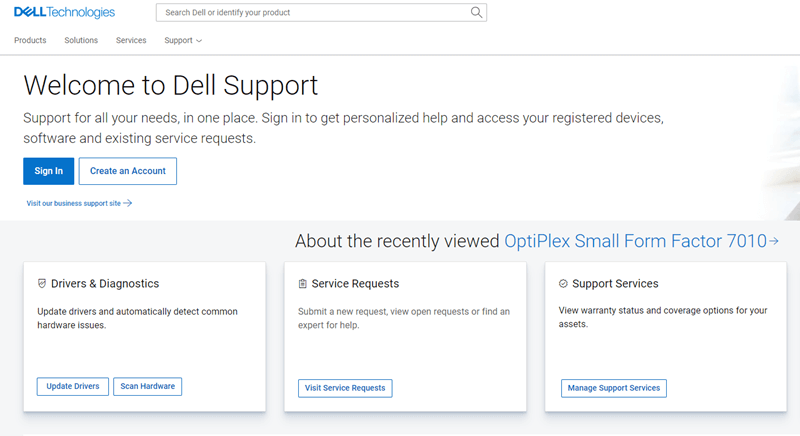Click 'Update drivers and automatically detect' text
800x436 pixels.
coord(137,318)
